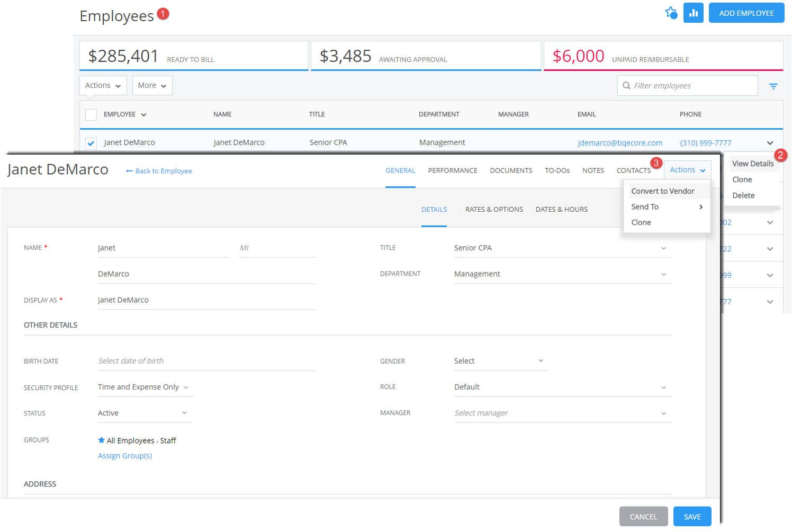The height and width of the screenshot is (532, 792).
Task: Click the filter funnel icon
Action: click(773, 86)
